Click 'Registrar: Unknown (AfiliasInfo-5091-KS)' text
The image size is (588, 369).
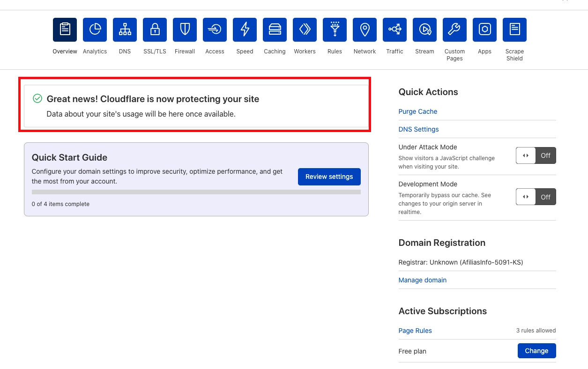coord(461,262)
